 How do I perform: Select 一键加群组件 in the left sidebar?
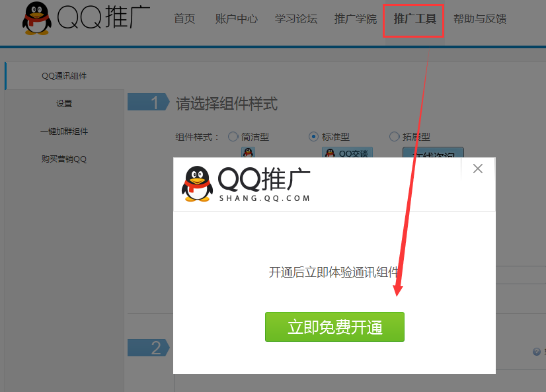click(x=64, y=132)
